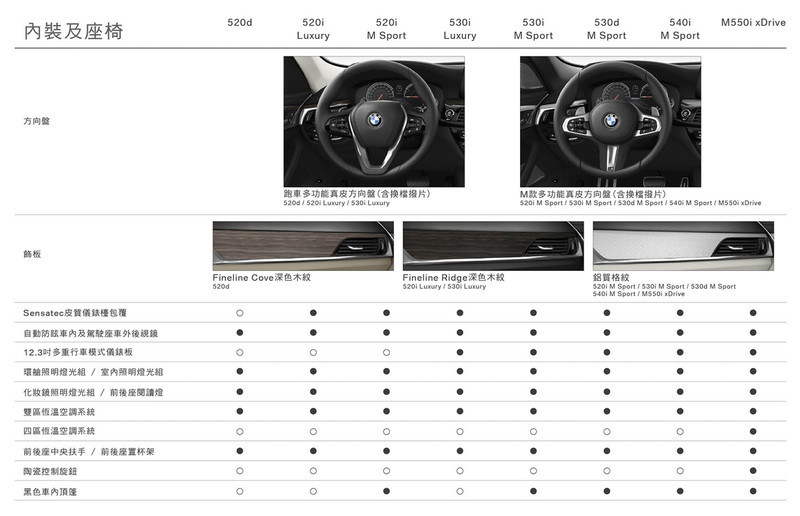800x516 pixels.
Task: Click the 雙區恆溫空調系統 row label
Action: point(59,412)
